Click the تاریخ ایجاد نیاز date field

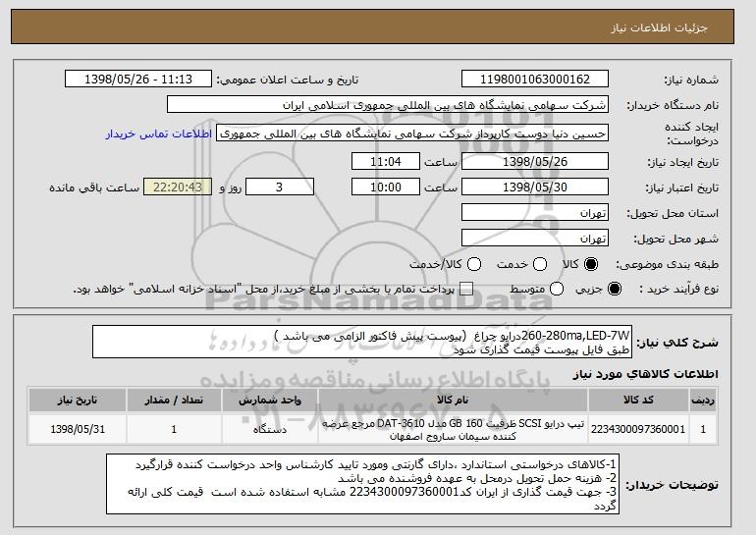click(535, 161)
